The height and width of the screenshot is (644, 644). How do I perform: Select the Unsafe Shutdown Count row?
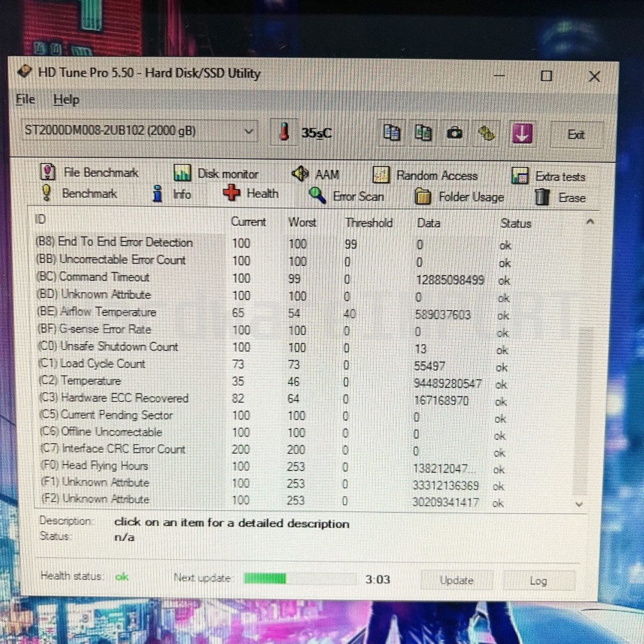273,348
